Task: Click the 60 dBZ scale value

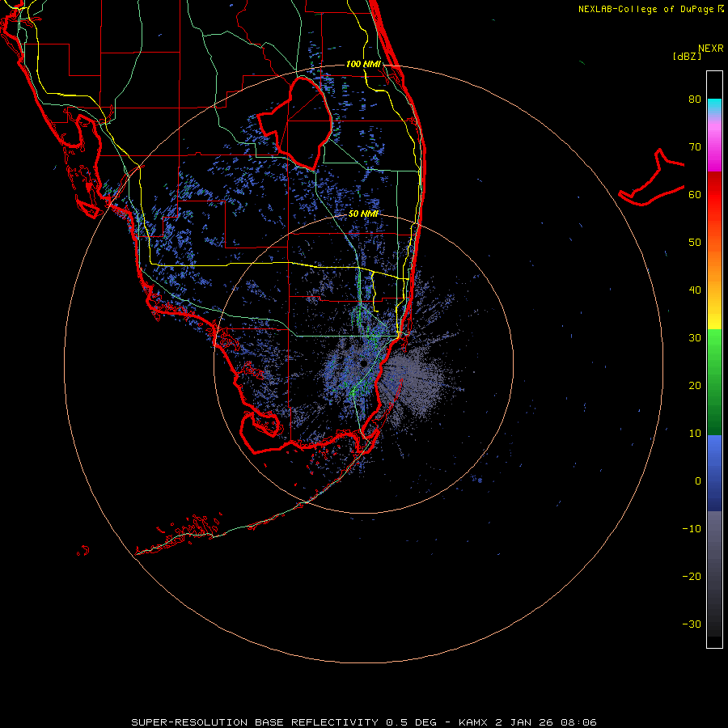Action: click(695, 195)
